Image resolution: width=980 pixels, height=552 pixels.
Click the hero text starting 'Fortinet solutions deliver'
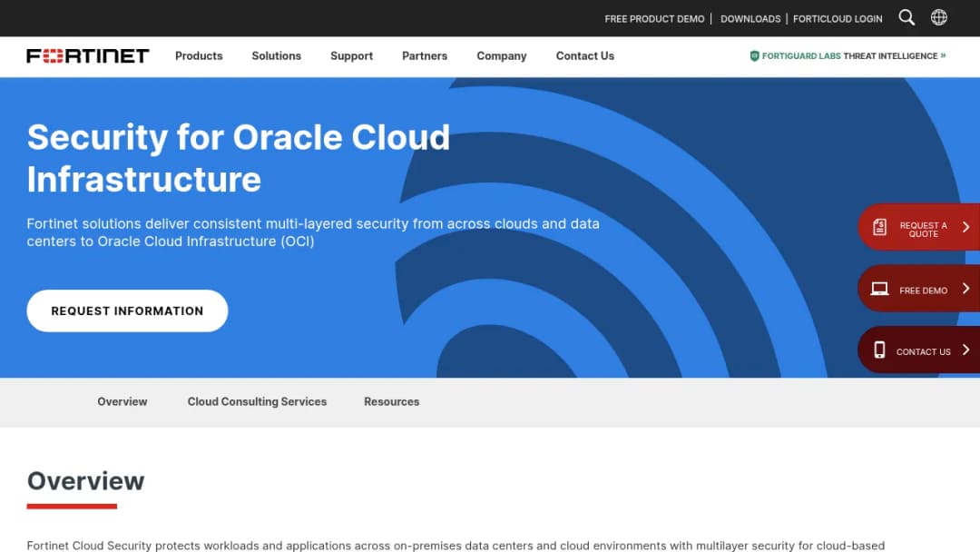point(312,232)
